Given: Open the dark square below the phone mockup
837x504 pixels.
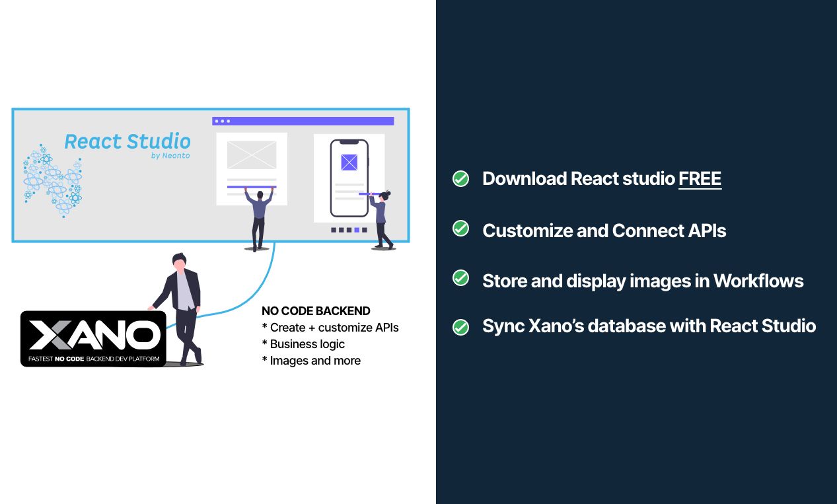Looking at the screenshot, I should (334, 231).
